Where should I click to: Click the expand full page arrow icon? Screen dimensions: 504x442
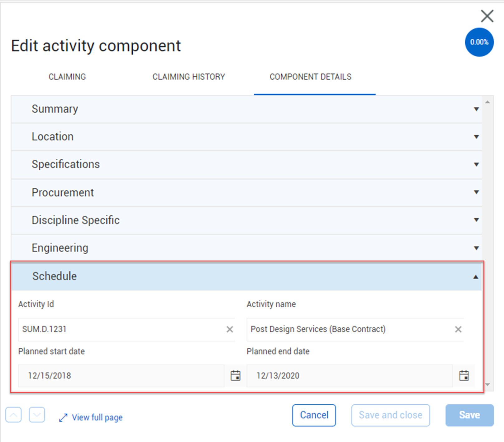(x=63, y=417)
